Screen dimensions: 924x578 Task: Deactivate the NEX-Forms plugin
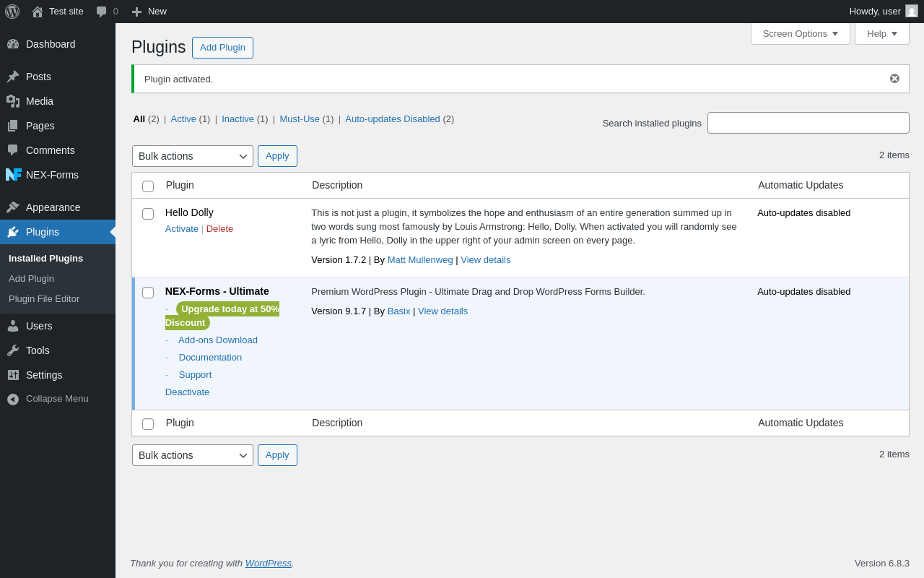pos(187,392)
